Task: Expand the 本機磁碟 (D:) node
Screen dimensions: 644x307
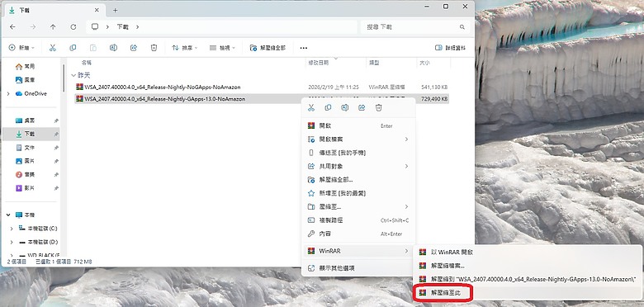Action: 12,242
